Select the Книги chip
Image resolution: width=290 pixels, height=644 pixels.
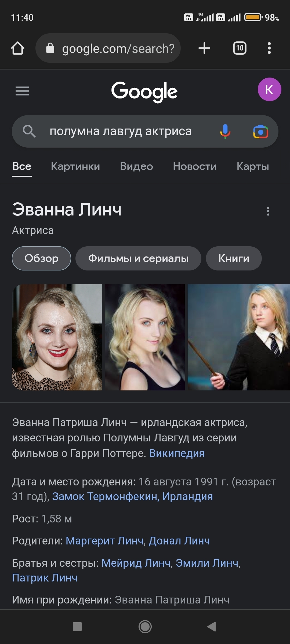coord(234,258)
